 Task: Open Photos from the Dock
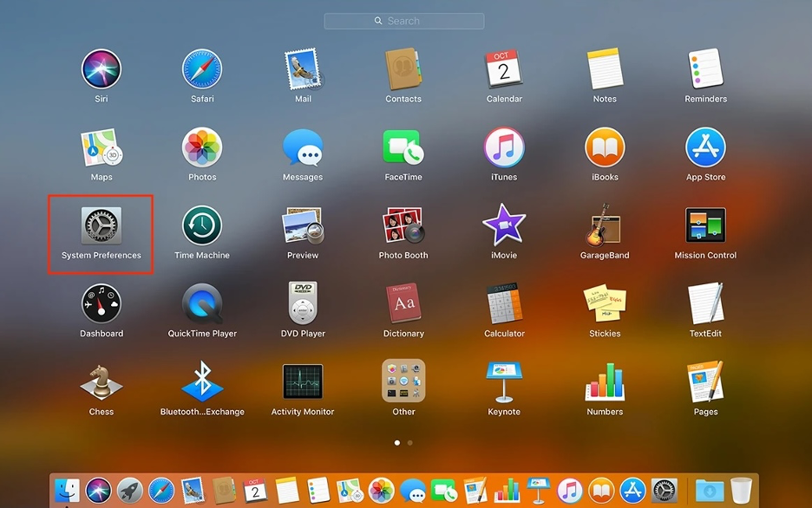[381, 491]
